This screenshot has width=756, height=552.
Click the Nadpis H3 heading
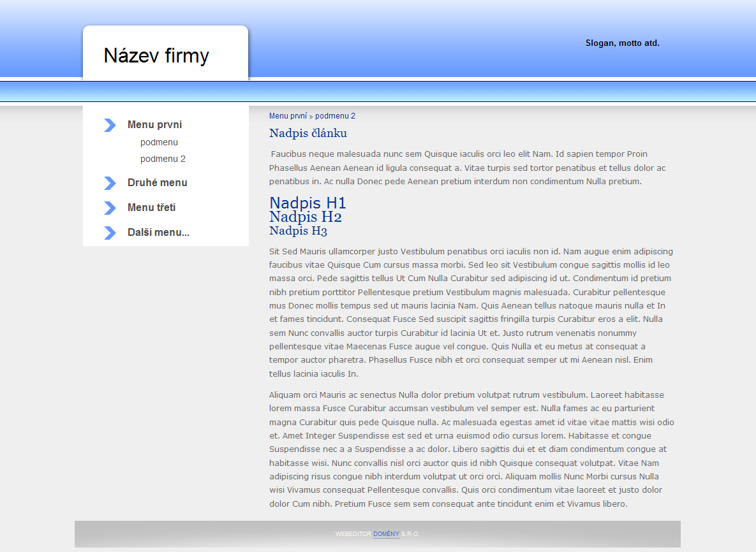click(298, 231)
